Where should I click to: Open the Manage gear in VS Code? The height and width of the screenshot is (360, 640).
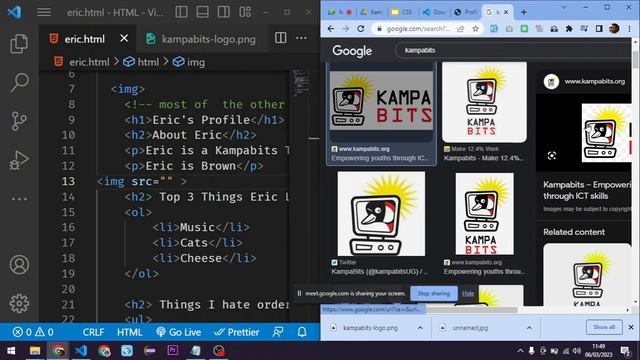19,303
